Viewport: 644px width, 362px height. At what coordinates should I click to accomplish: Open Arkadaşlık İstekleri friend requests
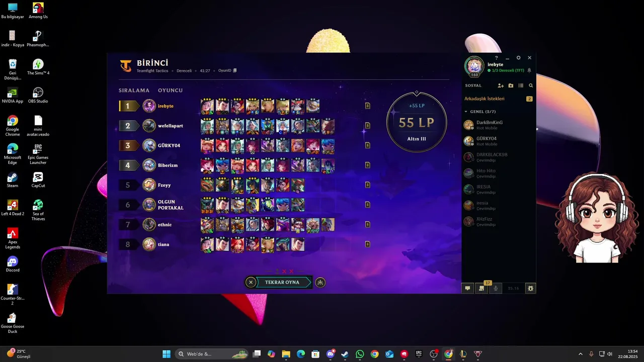point(485,99)
